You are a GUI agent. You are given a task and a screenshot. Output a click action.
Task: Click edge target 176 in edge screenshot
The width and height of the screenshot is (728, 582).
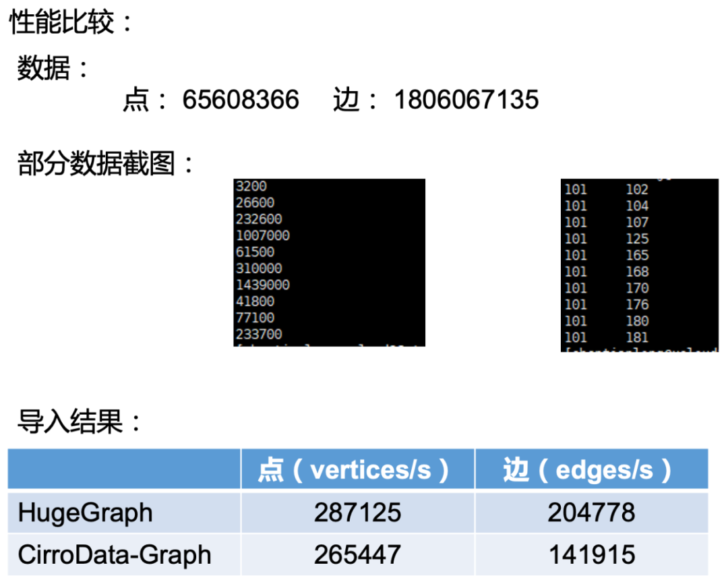coord(637,305)
